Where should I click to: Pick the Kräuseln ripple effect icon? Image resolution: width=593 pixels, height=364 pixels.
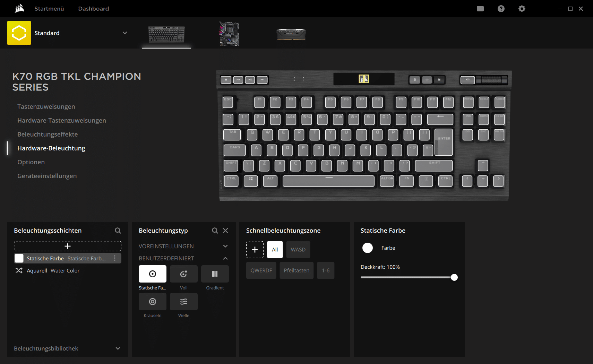(152, 302)
